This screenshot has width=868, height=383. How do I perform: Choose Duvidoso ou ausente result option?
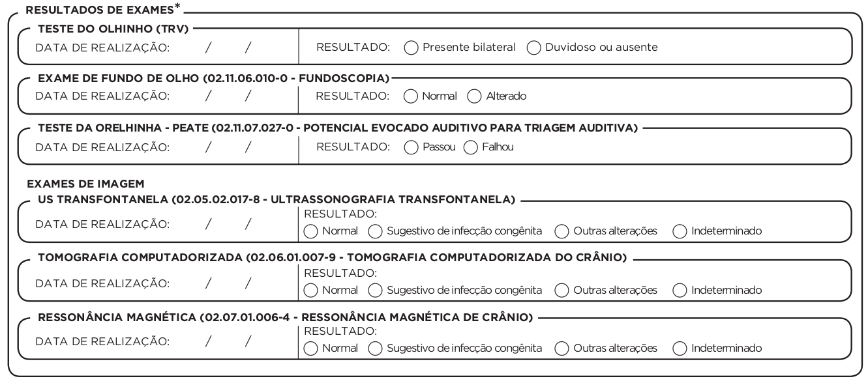533,48
